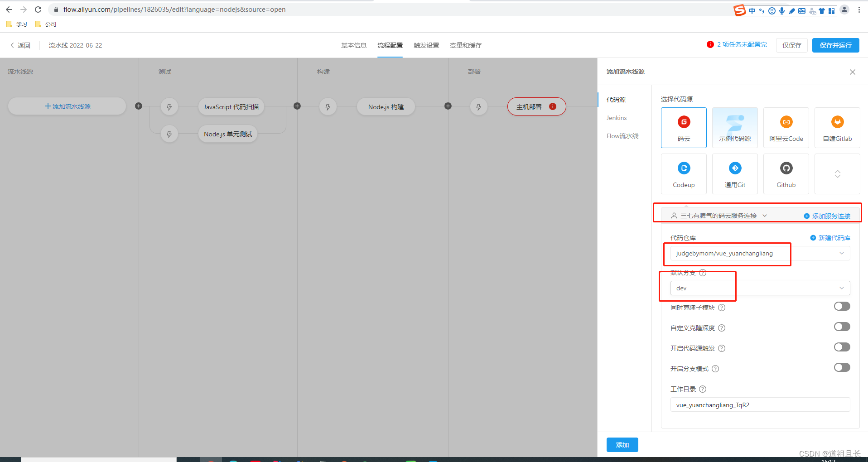Open help for 开启代码源触发

coord(722,348)
